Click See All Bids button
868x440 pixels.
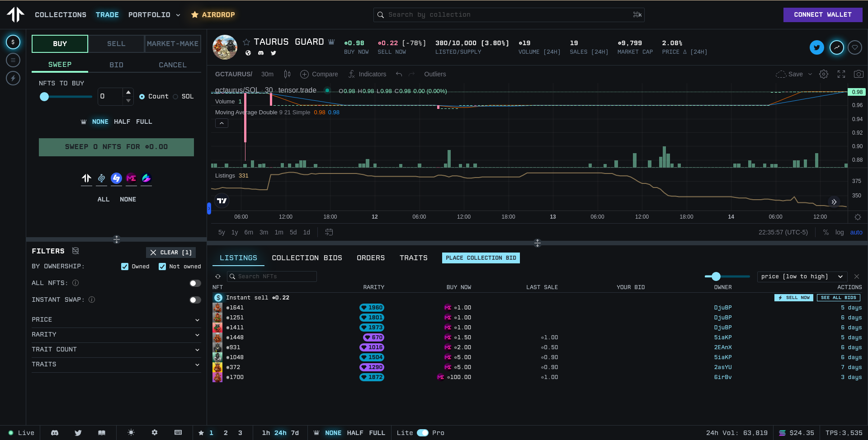tap(839, 298)
